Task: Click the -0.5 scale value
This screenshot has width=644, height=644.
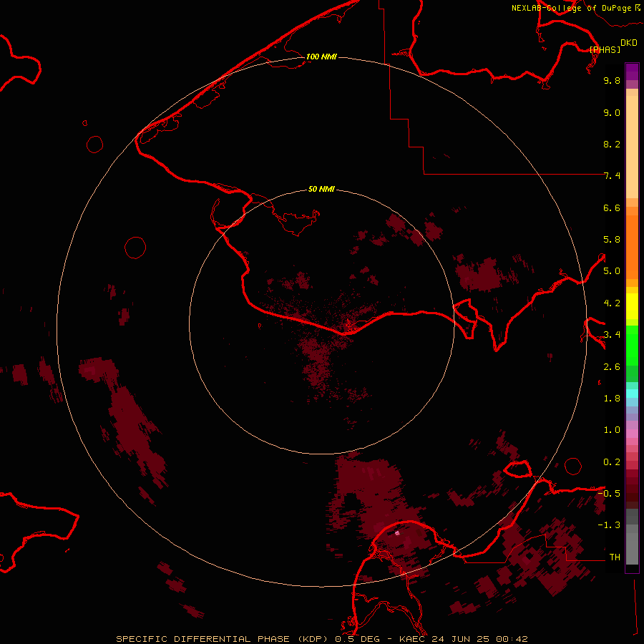Action: (x=609, y=494)
